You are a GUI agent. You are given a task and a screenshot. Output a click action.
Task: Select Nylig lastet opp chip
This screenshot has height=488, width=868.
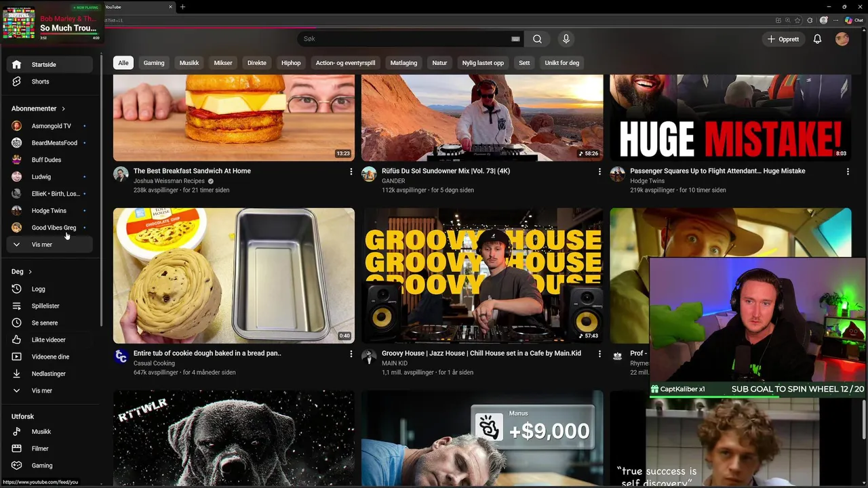pos(483,63)
